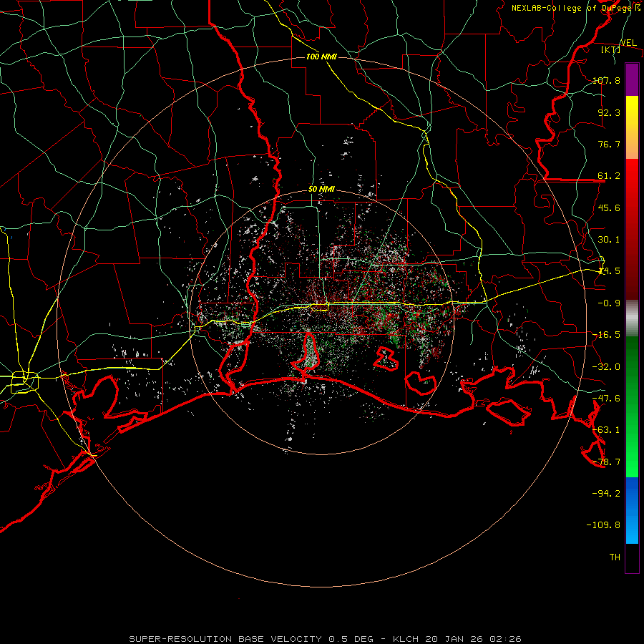Click the 50 NMI range ring label

[321, 190]
